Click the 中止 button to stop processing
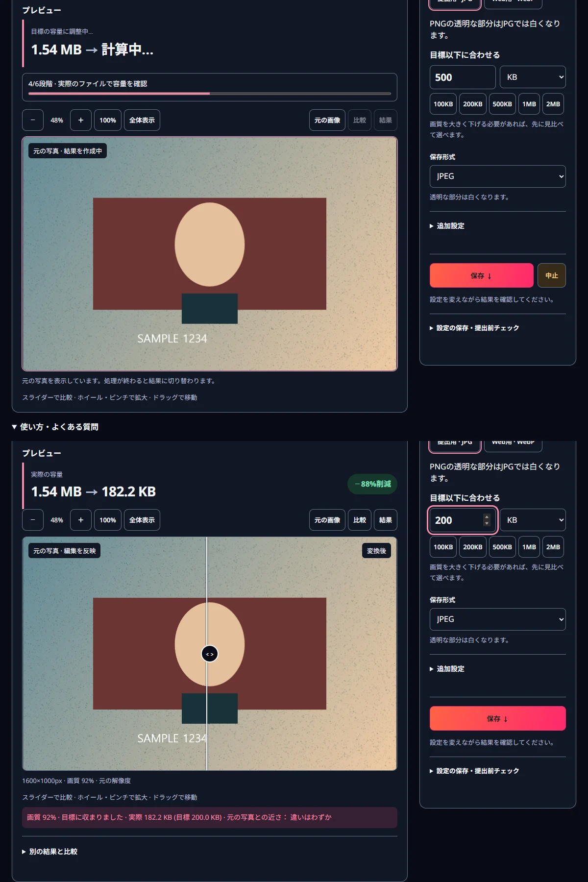The width and height of the screenshot is (588, 882). [x=552, y=275]
